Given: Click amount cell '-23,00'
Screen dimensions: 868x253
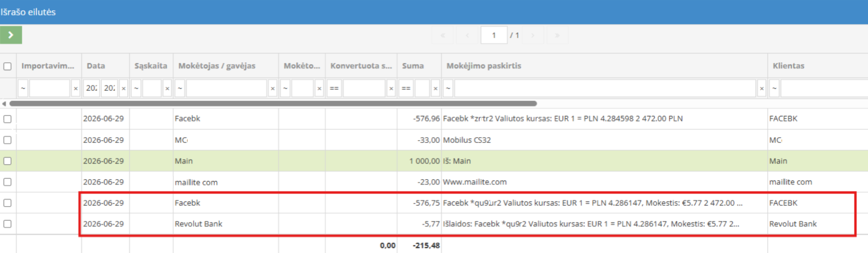Looking at the screenshot, I should point(428,182).
